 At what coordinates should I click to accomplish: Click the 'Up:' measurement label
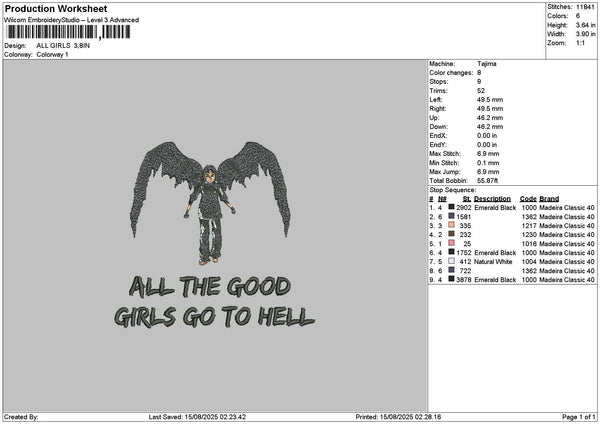tap(434, 118)
